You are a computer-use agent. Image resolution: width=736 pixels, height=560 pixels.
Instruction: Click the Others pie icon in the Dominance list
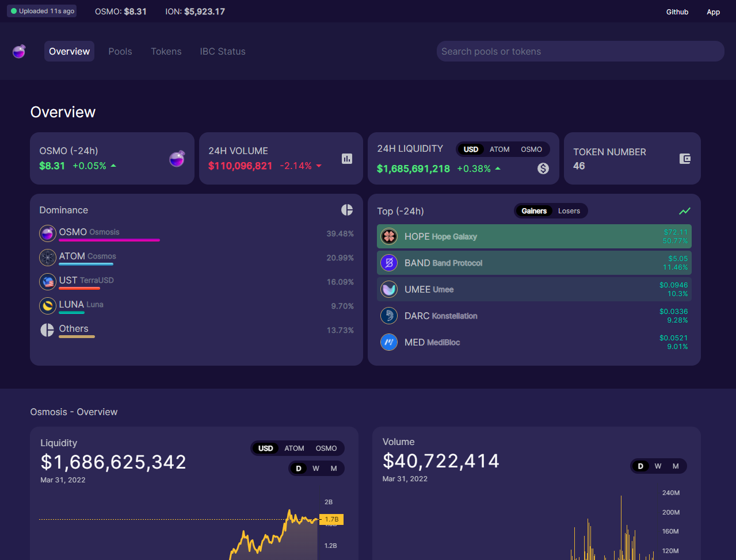47,330
